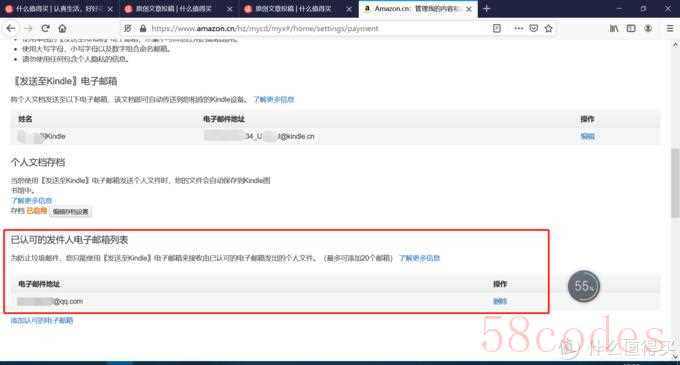Viewport: 680px width, 365px height.
Task: Close the second browser tab
Action: pos(229,9)
